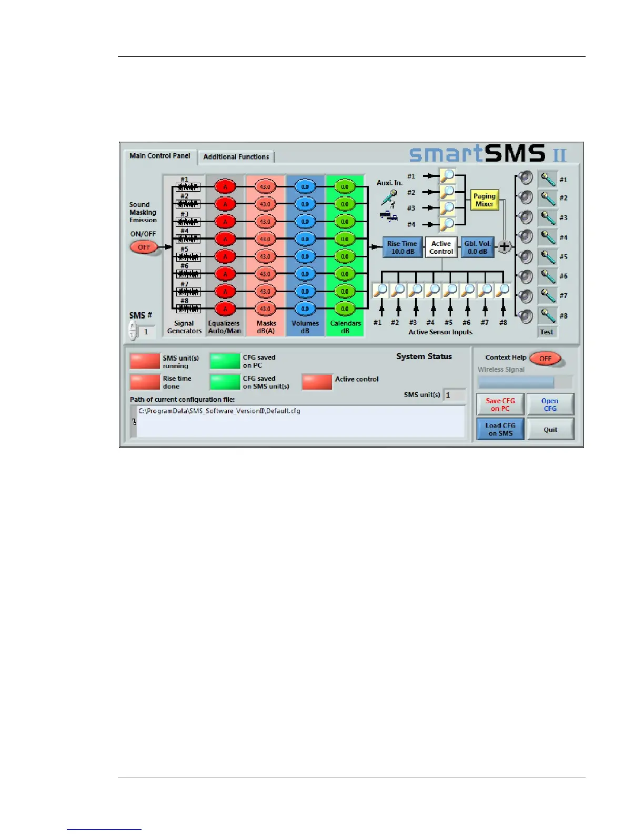The width and height of the screenshot is (644, 834).
Task: Click the speaker output #7 icon
Action: [525, 295]
